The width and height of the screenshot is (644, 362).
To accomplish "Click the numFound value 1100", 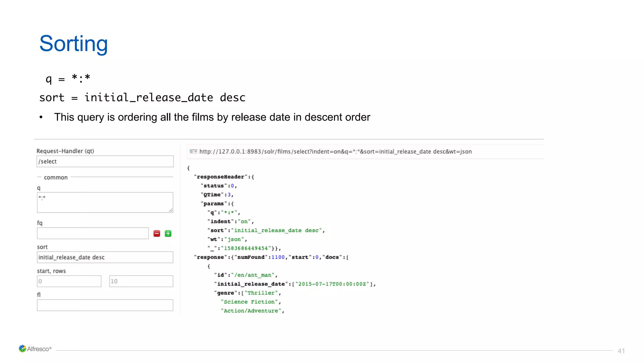I will pyautogui.click(x=278, y=257).
